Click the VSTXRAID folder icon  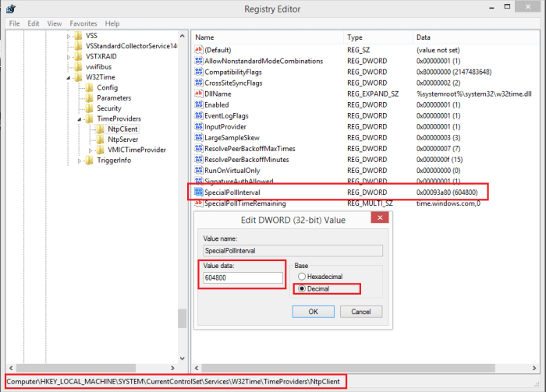click(79, 56)
